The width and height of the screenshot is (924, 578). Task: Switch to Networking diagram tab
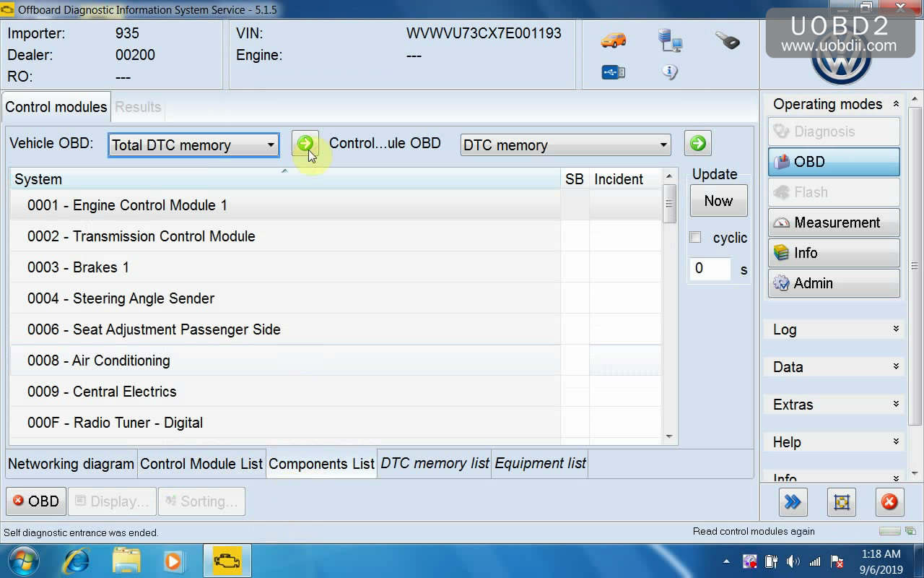71,464
